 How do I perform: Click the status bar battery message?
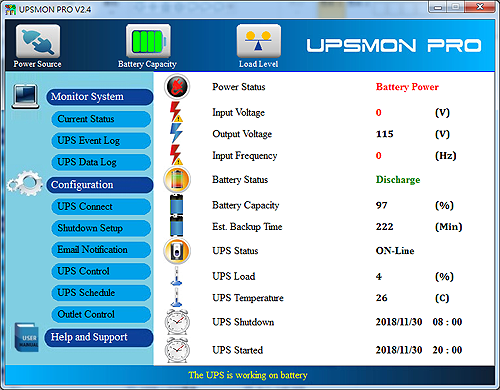(x=248, y=375)
